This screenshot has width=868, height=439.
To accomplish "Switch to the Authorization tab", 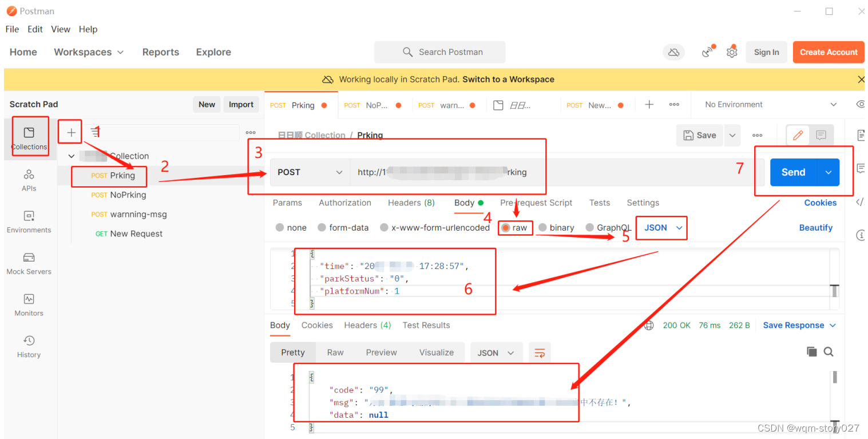I will coord(345,203).
